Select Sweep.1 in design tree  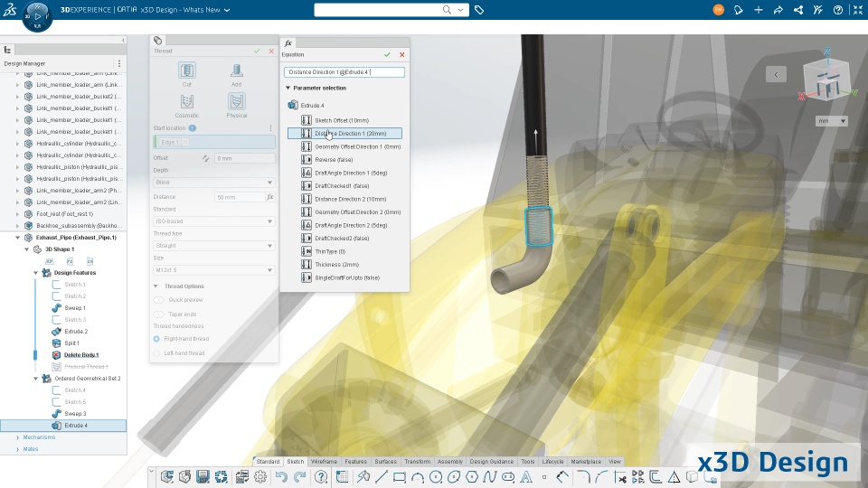[x=75, y=307]
